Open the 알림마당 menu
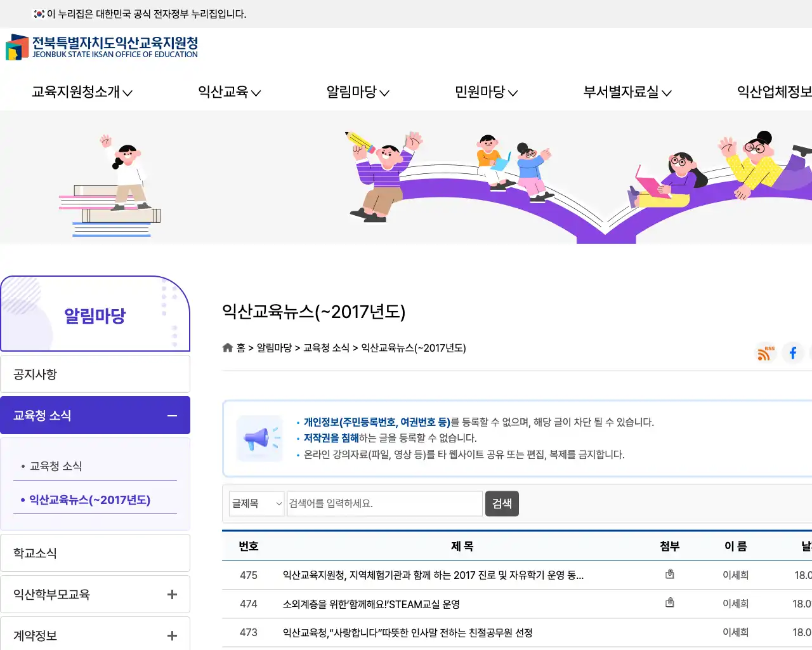This screenshot has height=650, width=812. click(357, 92)
